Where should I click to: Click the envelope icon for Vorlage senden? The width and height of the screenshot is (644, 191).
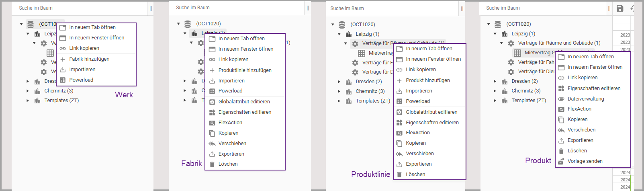561,161
